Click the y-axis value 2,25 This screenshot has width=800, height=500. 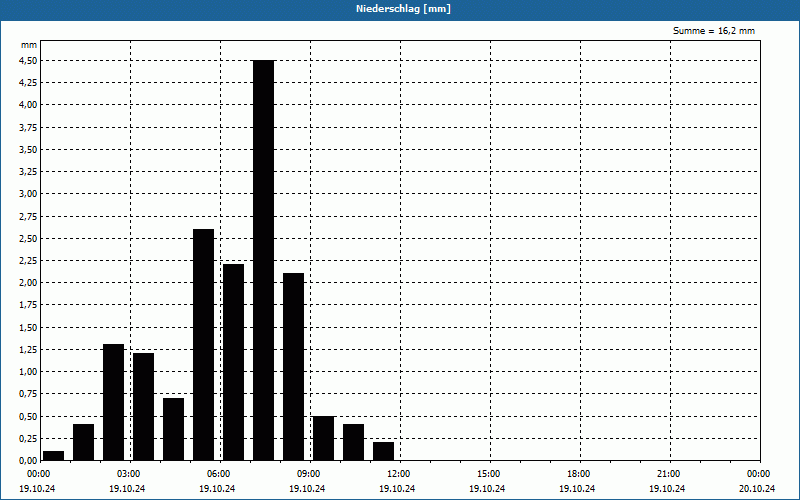pyautogui.click(x=28, y=261)
